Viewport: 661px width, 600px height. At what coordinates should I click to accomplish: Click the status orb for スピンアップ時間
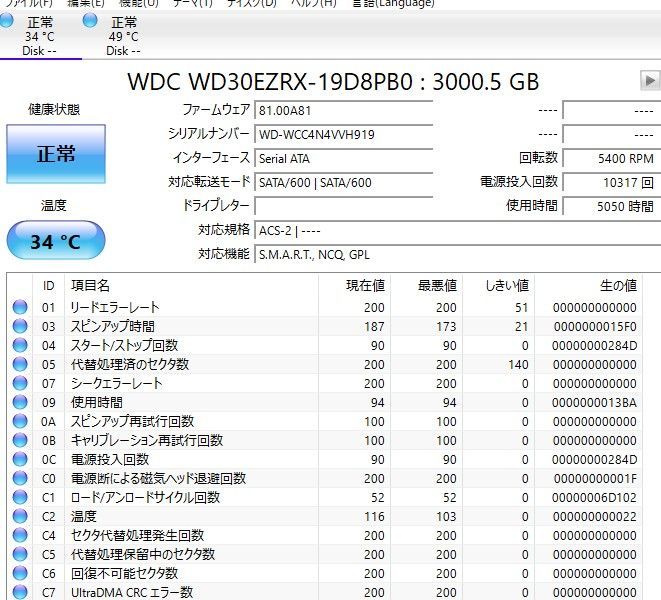pos(20,327)
